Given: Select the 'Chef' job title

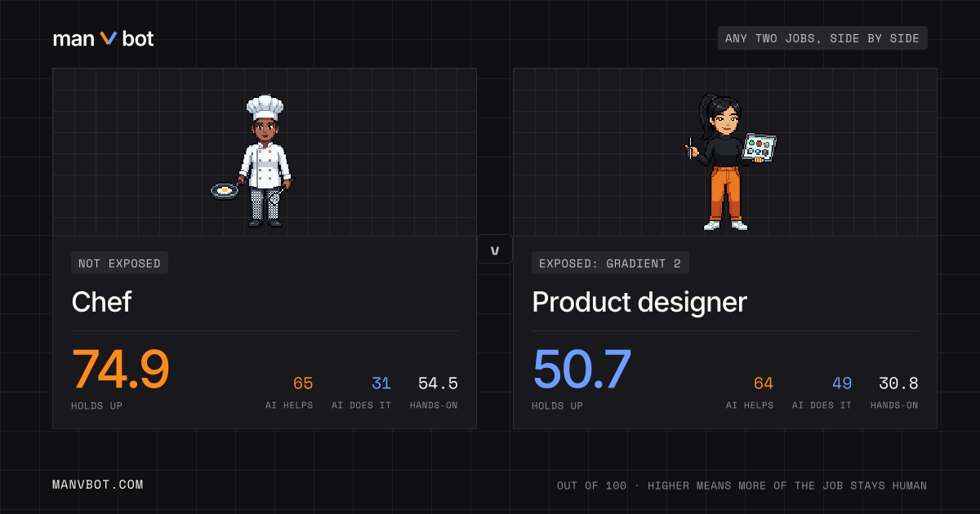Looking at the screenshot, I should pyautogui.click(x=101, y=302).
